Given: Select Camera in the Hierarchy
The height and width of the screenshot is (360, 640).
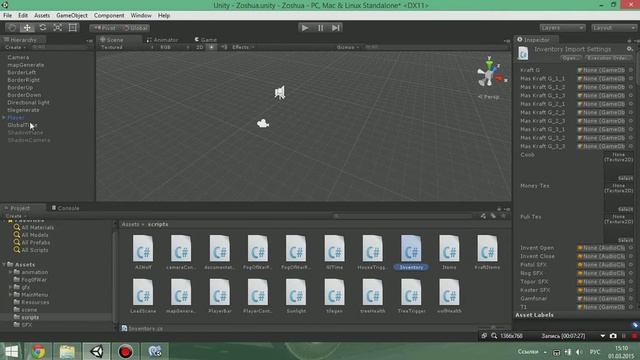Looking at the screenshot, I should pos(18,58).
